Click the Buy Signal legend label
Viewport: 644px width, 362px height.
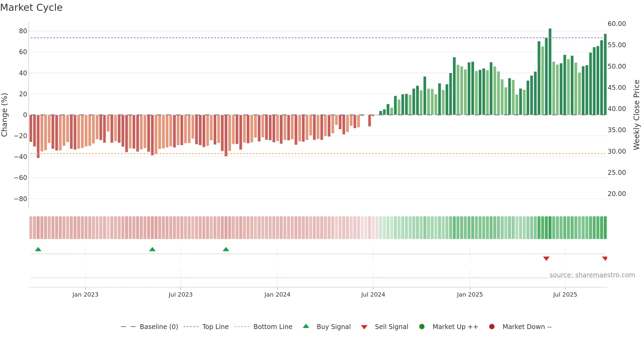coord(334,327)
